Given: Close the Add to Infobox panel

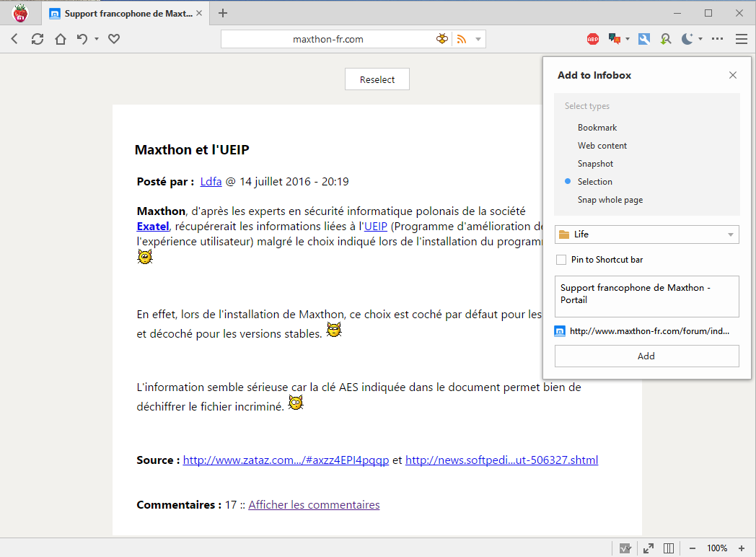Looking at the screenshot, I should click(x=733, y=75).
